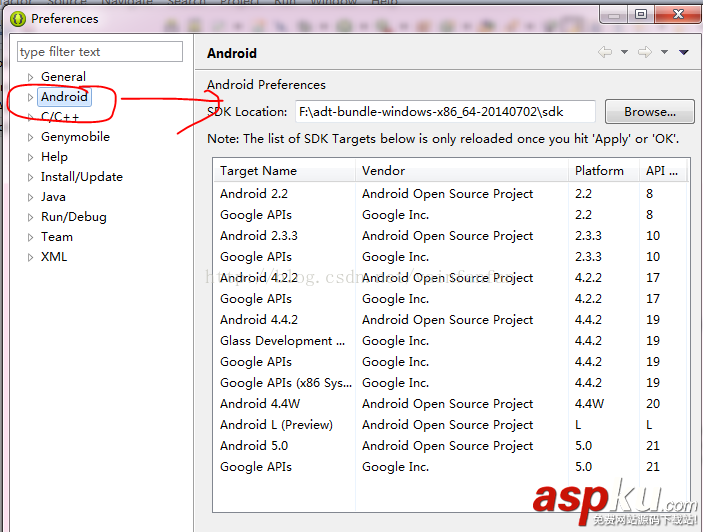
Task: Expand the General tree node
Action: click(30, 77)
